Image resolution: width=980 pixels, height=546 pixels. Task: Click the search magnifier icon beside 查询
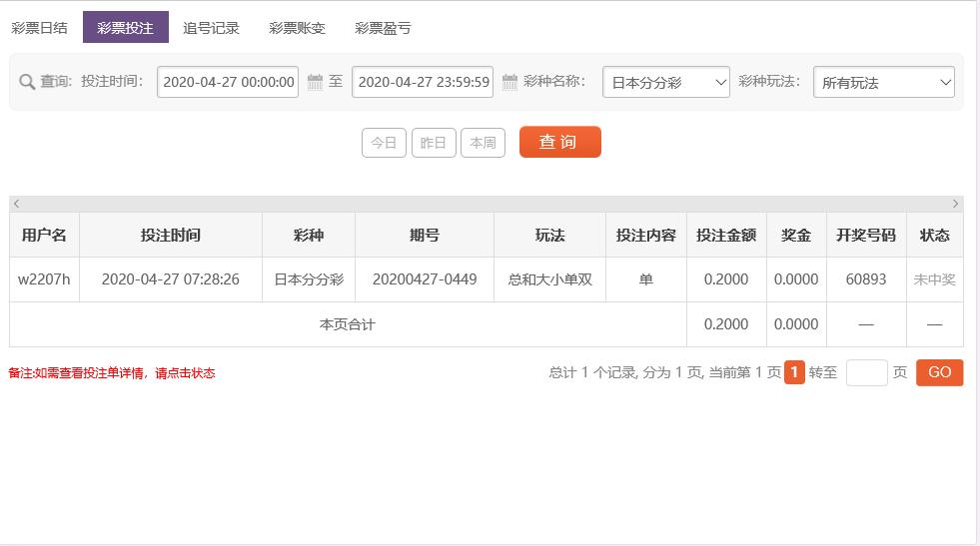click(27, 82)
